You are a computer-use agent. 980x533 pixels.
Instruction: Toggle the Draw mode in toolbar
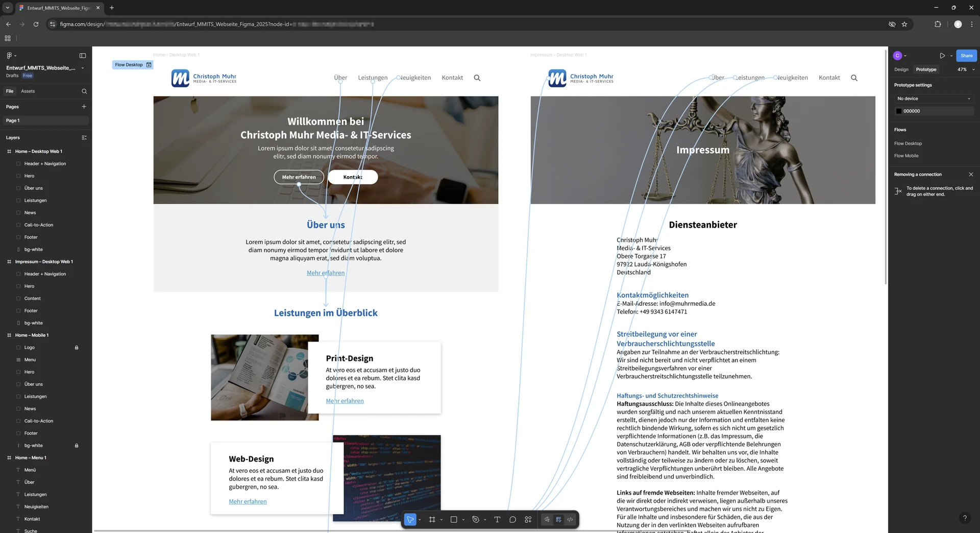[547, 520]
